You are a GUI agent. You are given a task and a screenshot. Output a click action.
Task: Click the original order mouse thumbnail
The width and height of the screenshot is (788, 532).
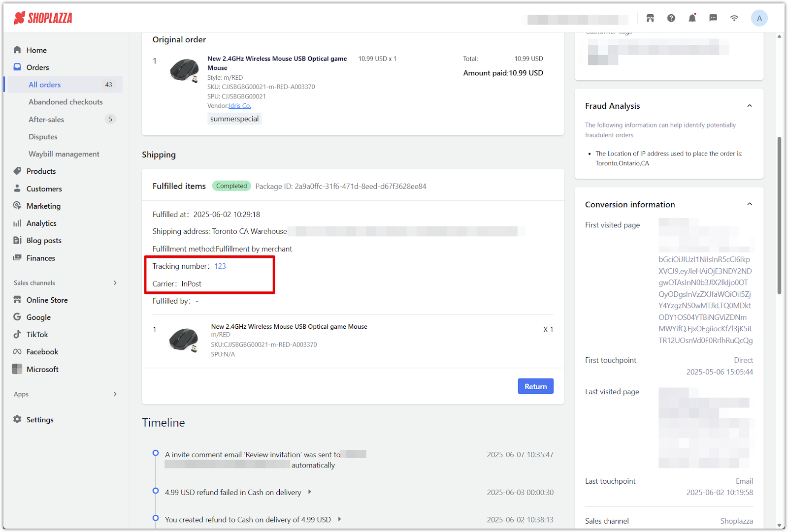pos(184,70)
